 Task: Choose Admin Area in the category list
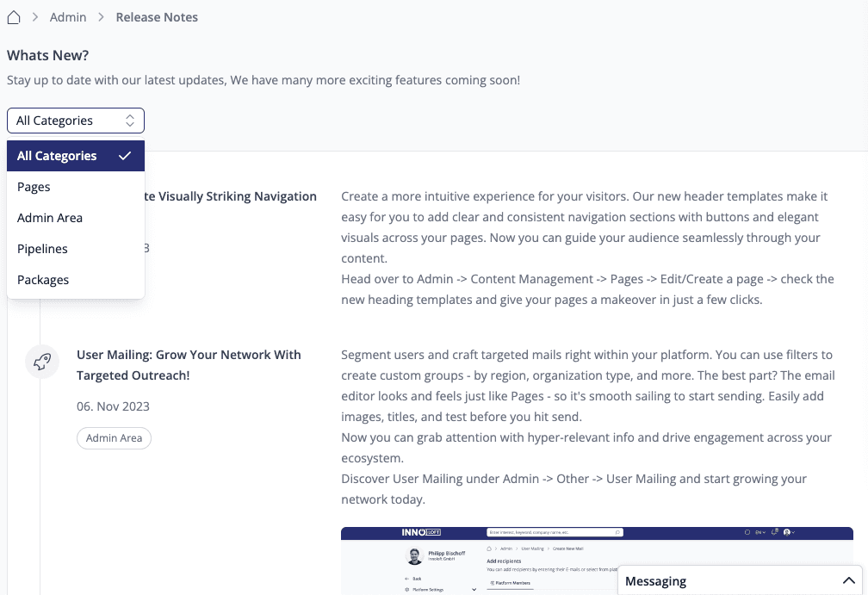[50, 218]
